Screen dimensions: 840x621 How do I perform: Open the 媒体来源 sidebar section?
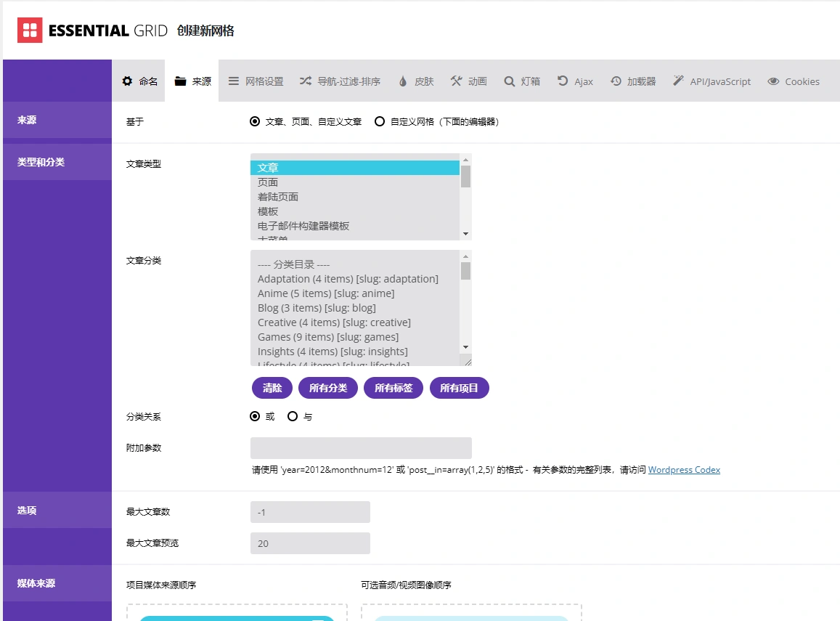coord(36,583)
